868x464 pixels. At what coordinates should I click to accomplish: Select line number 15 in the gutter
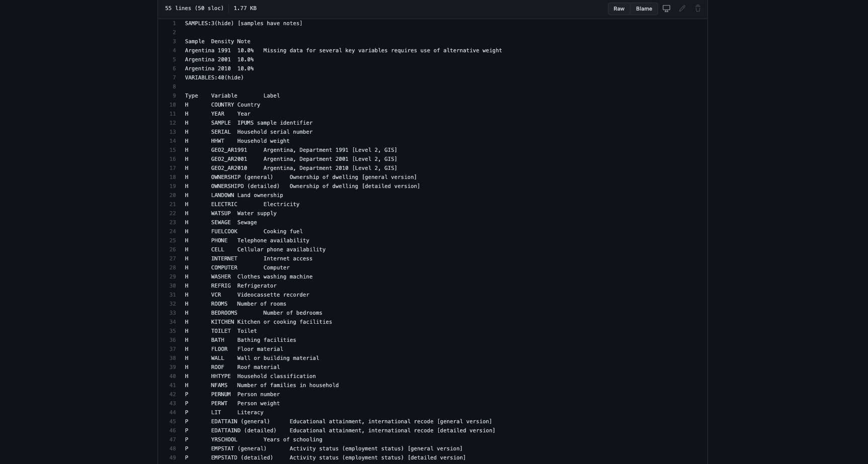pyautogui.click(x=173, y=150)
